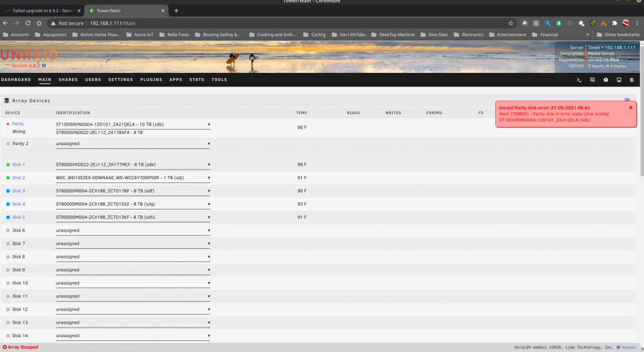Open the terminal icon in Unraid navbar
The width and height of the screenshot is (644, 352).
pos(579,80)
